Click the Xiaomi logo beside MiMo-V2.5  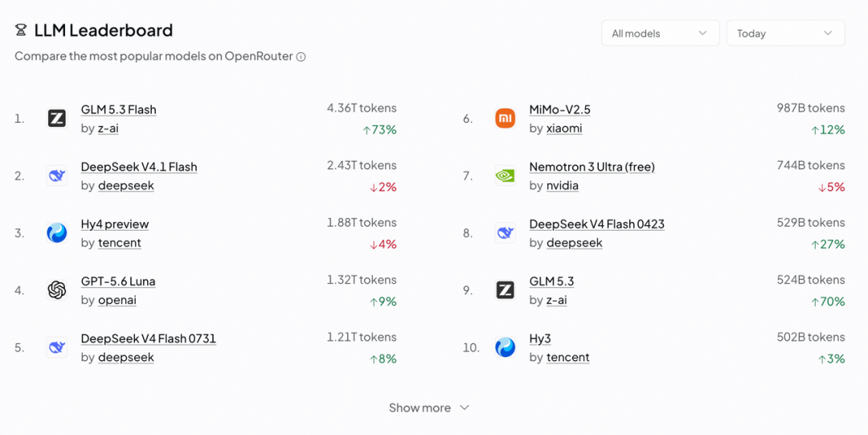(505, 118)
